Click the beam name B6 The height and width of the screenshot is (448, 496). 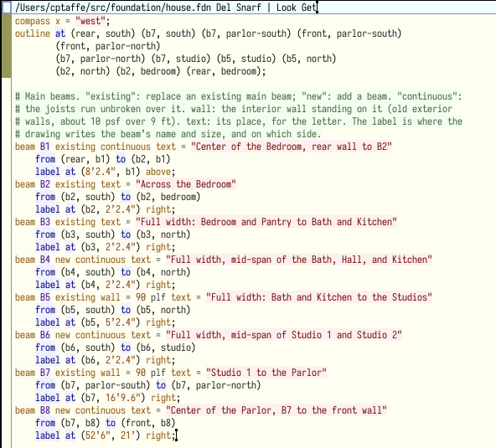pos(45,335)
